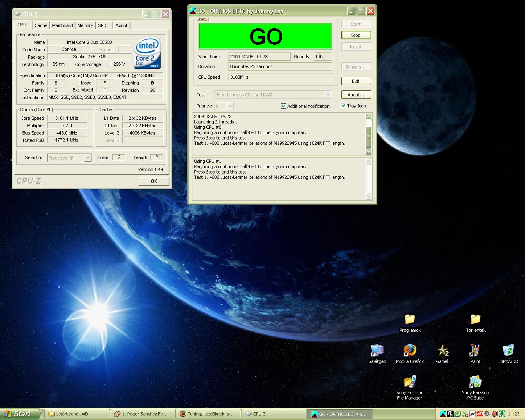This screenshot has width=525, height=420.
Task: Click the Core Speed 3101.1 MHz value
Action: click(x=67, y=118)
